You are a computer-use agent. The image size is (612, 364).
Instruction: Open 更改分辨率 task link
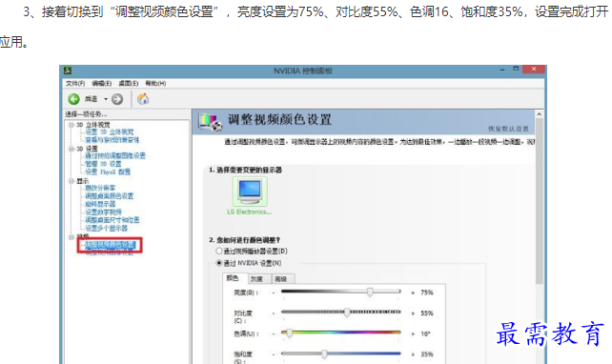(100, 188)
